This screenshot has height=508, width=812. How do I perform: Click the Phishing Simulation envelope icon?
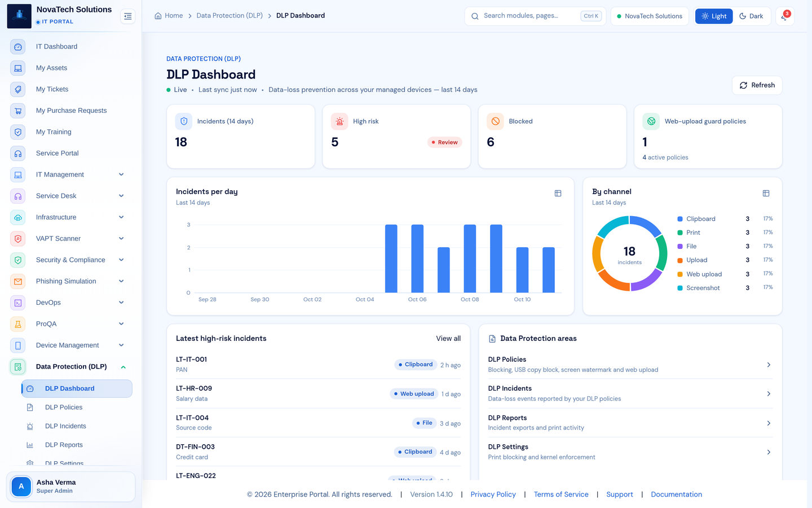(18, 281)
